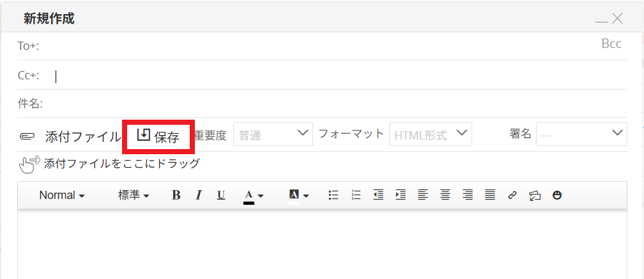The height and width of the screenshot is (279, 644).
Task: Open the 標準 font size dropdown
Action: tap(134, 195)
